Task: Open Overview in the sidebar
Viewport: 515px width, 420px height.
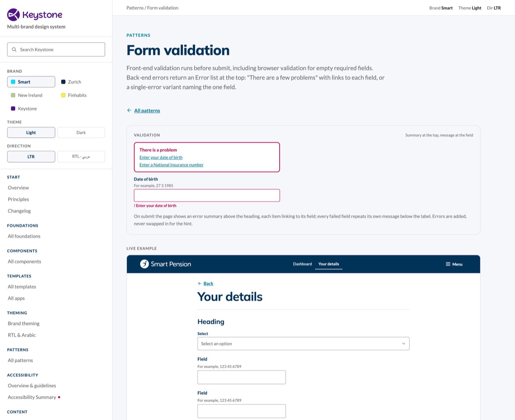Action: coord(18,188)
